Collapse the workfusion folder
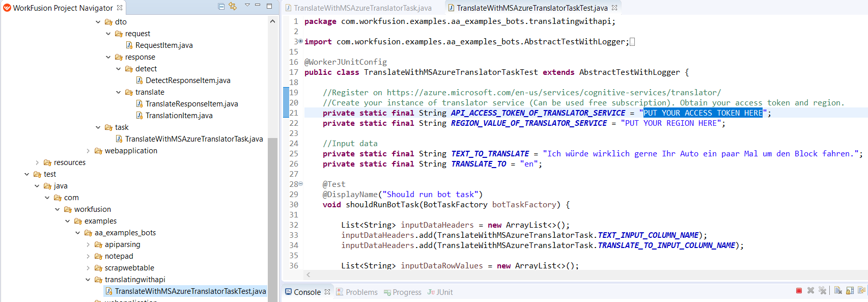The image size is (868, 302). (x=58, y=209)
